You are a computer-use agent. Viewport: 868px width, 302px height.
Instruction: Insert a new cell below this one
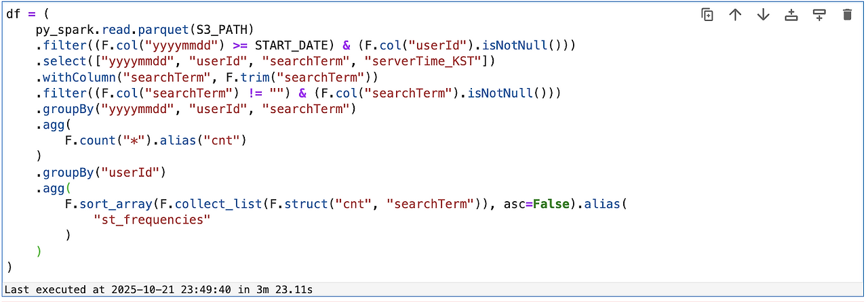[819, 14]
